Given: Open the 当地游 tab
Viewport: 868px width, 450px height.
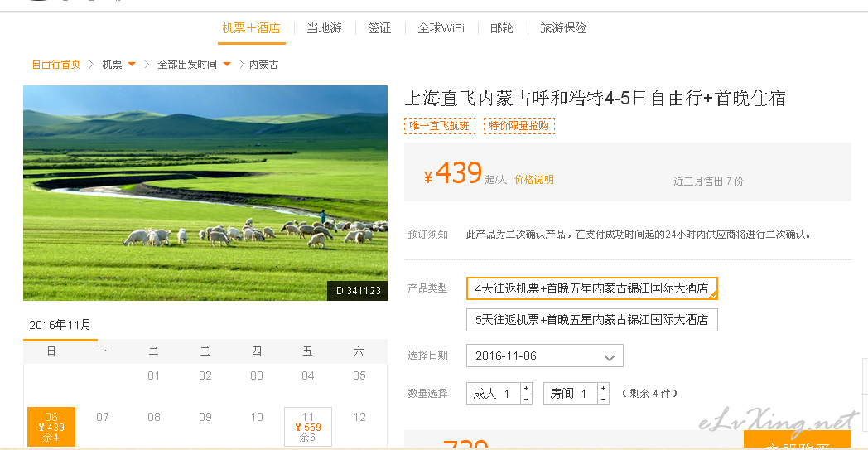Looking at the screenshot, I should coord(325,28).
